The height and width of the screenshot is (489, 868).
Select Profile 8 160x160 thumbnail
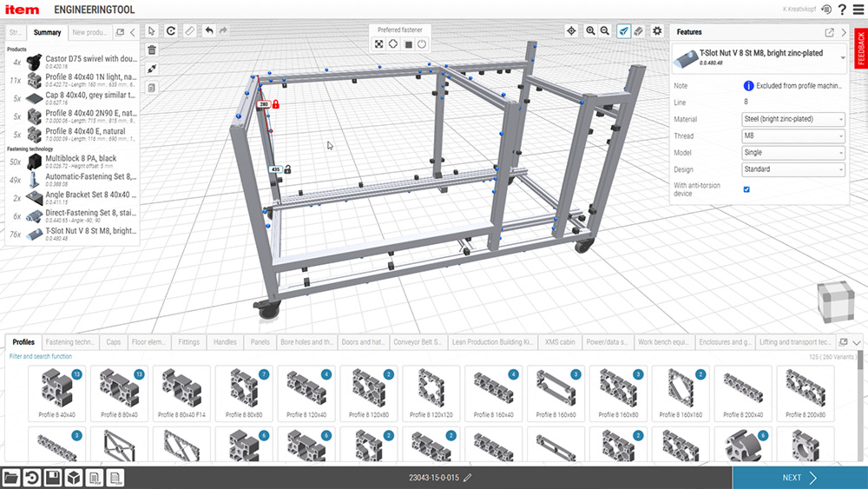(x=681, y=393)
